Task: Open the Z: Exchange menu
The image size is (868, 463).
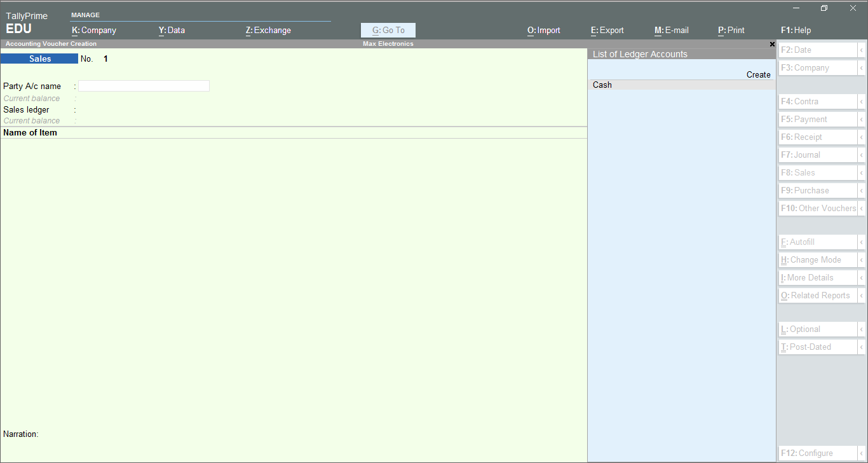Action: 268,30
